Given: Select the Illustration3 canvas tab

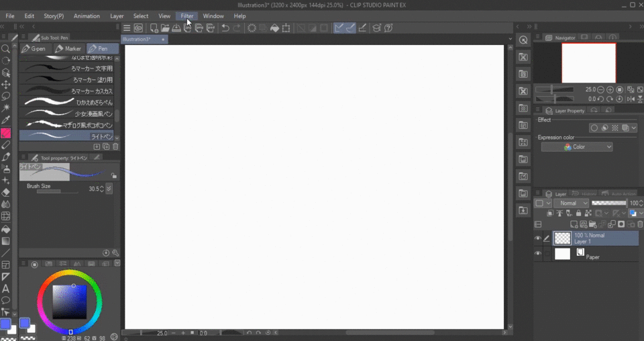Looking at the screenshot, I should 144,40.
